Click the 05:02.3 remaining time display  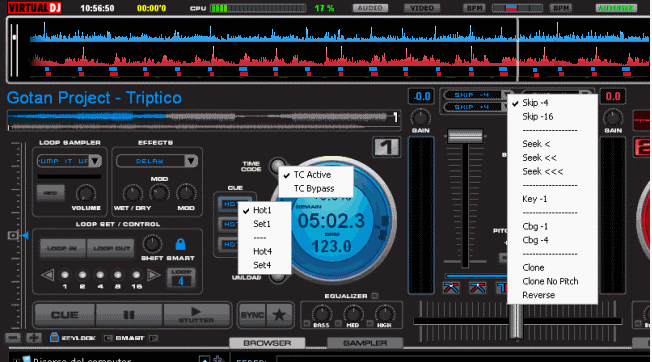[x=331, y=221]
